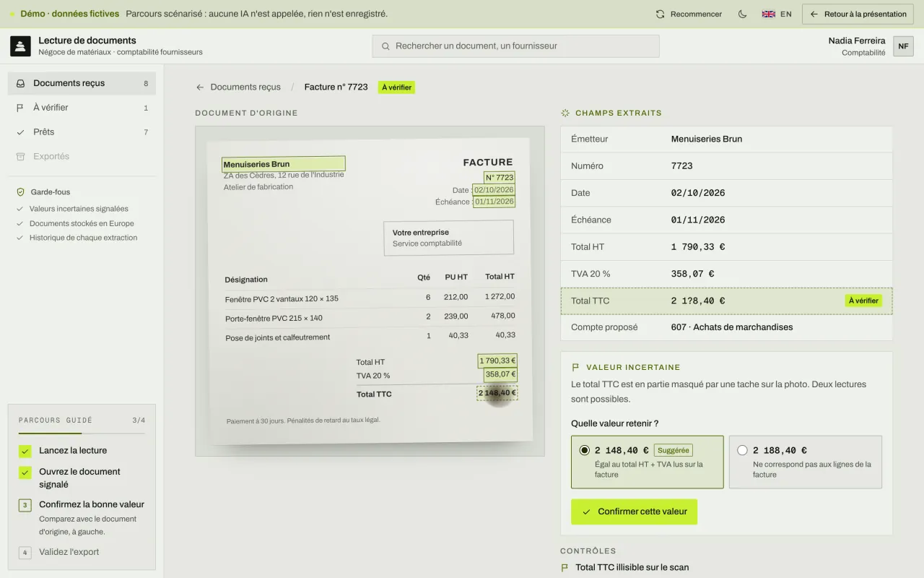Image resolution: width=924 pixels, height=578 pixels.
Task: Open the Documents reçus sidebar tab
Action: 82,83
